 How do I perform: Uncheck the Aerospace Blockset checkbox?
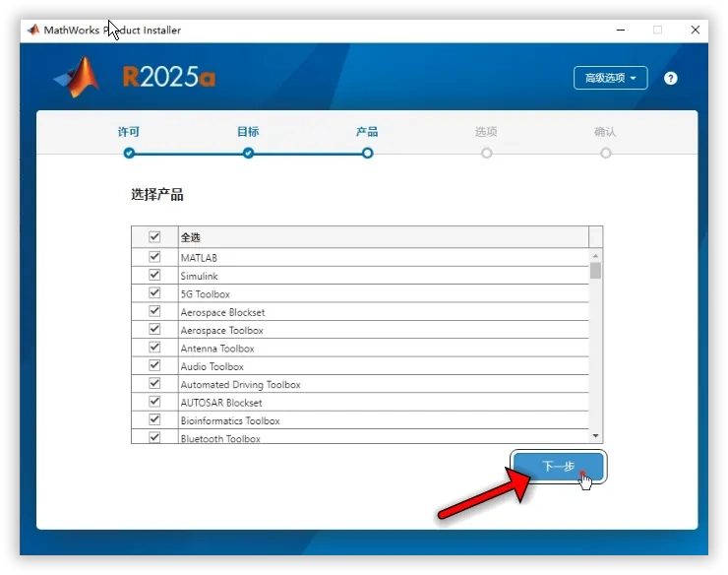(x=154, y=311)
